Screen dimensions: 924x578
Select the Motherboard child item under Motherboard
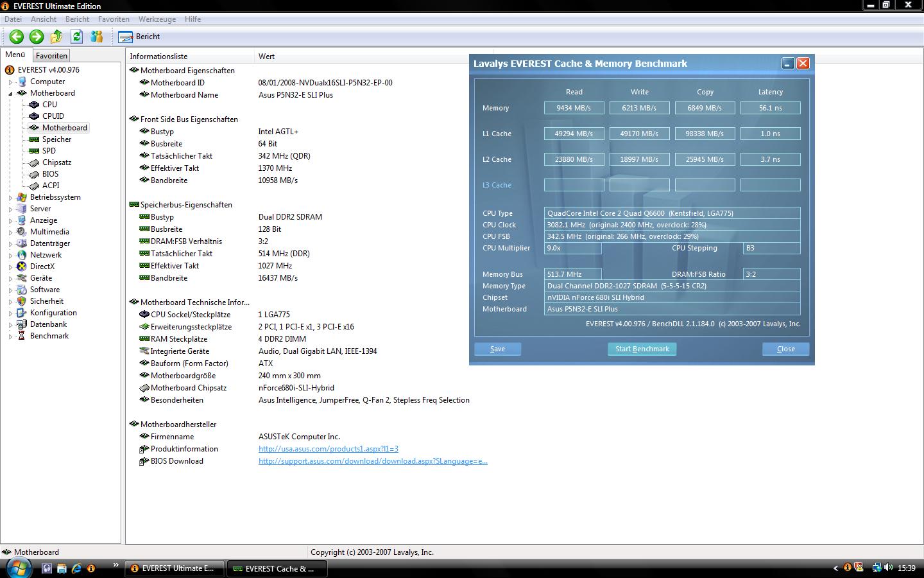(x=65, y=128)
